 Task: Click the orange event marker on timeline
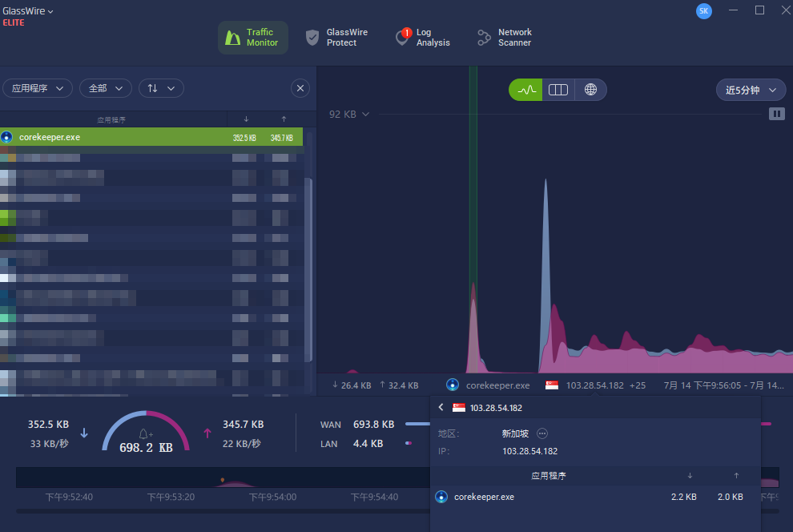223,480
